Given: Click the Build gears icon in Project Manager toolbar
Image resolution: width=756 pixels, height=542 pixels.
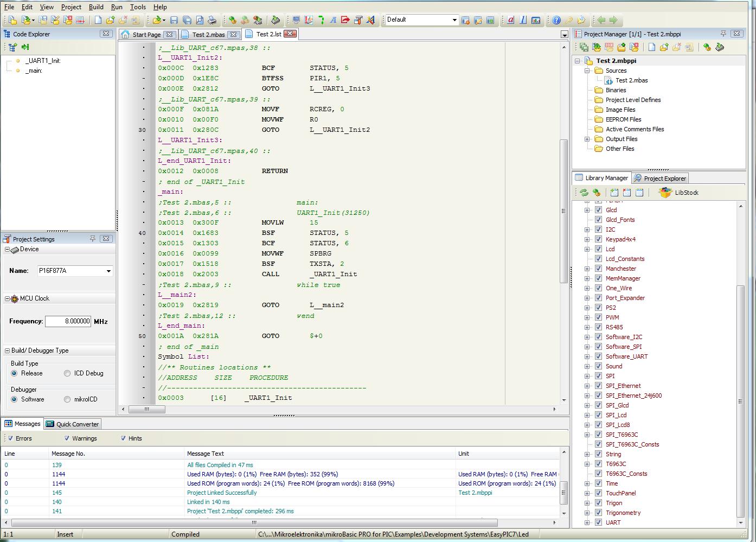Looking at the screenshot, I should (x=707, y=47).
